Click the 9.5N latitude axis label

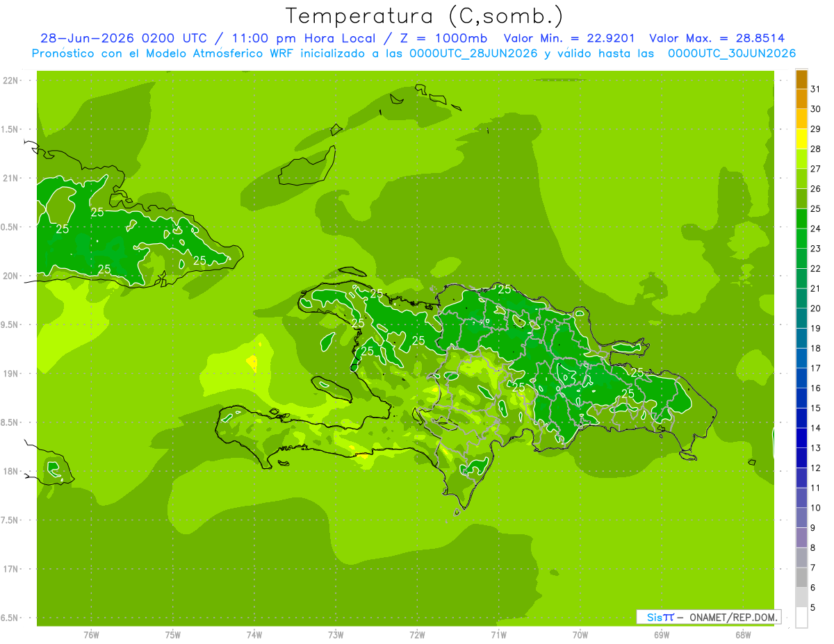tap(10, 324)
